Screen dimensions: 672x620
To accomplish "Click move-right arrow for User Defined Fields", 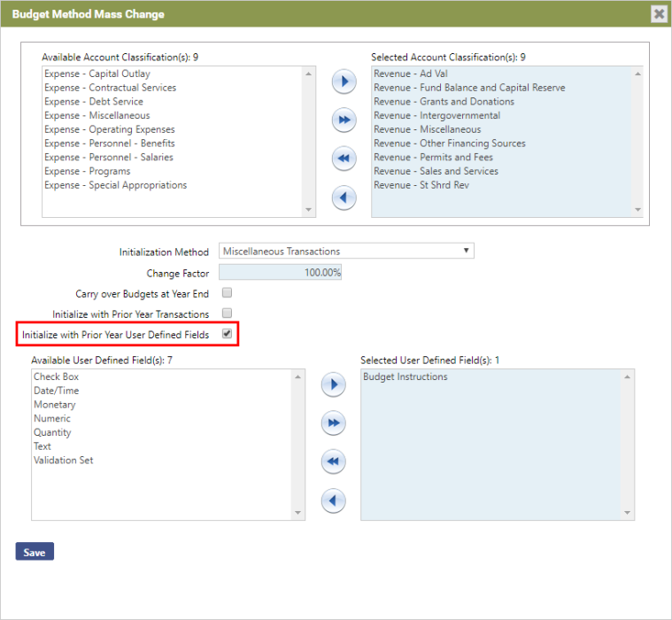I will [333, 384].
